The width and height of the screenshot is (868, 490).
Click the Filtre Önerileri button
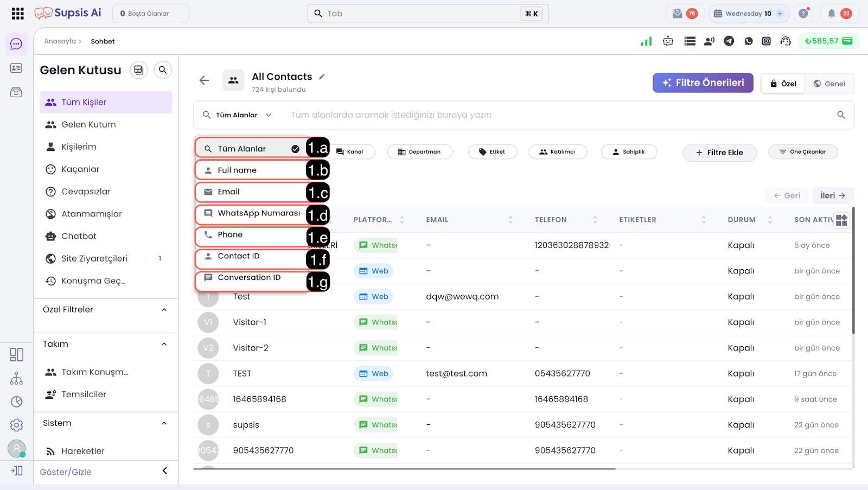pos(703,83)
